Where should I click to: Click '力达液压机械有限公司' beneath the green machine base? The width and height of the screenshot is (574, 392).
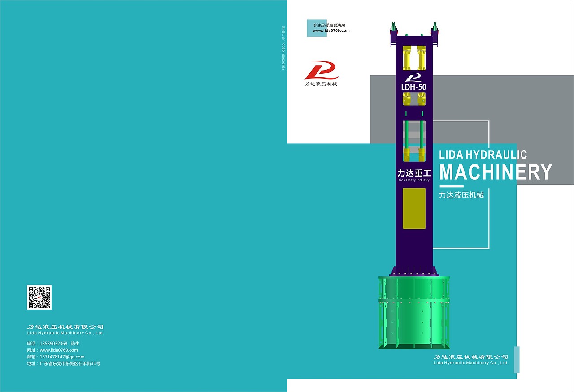pyautogui.click(x=471, y=357)
